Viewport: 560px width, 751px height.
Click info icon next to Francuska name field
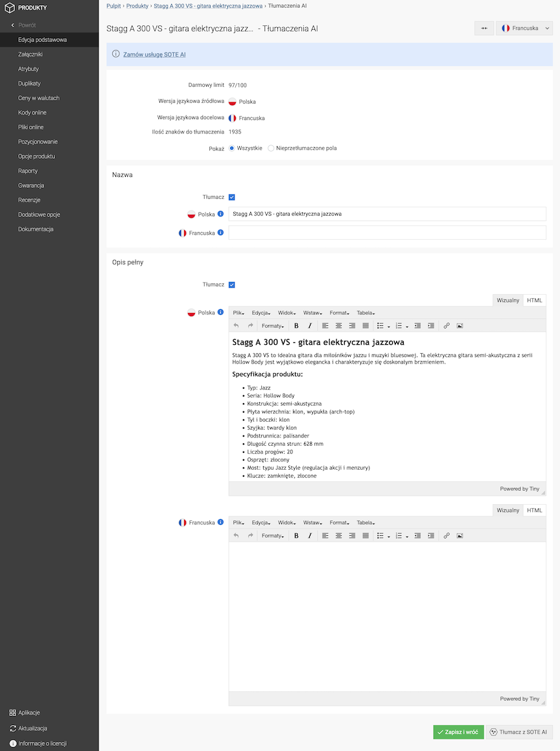click(x=220, y=232)
